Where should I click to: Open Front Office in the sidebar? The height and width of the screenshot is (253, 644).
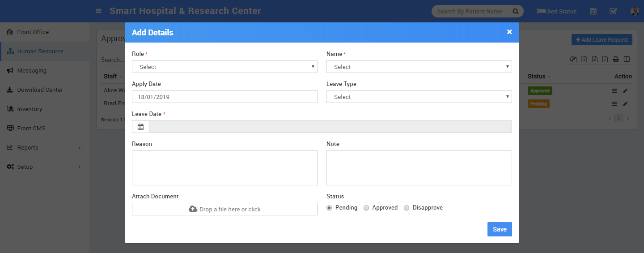click(45, 32)
